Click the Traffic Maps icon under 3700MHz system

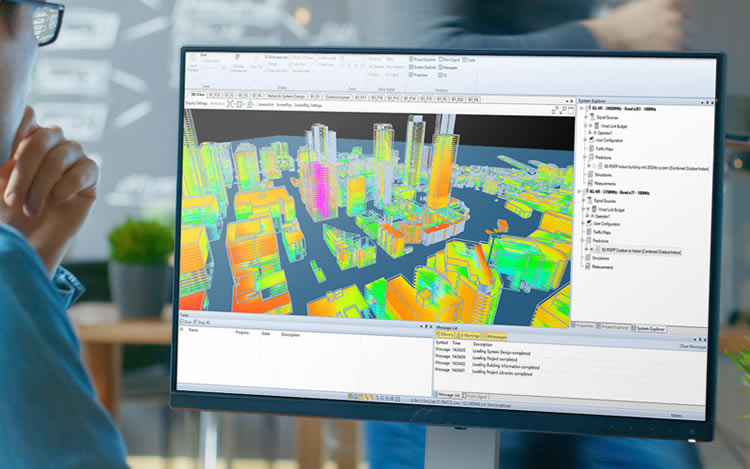pyautogui.click(x=589, y=232)
